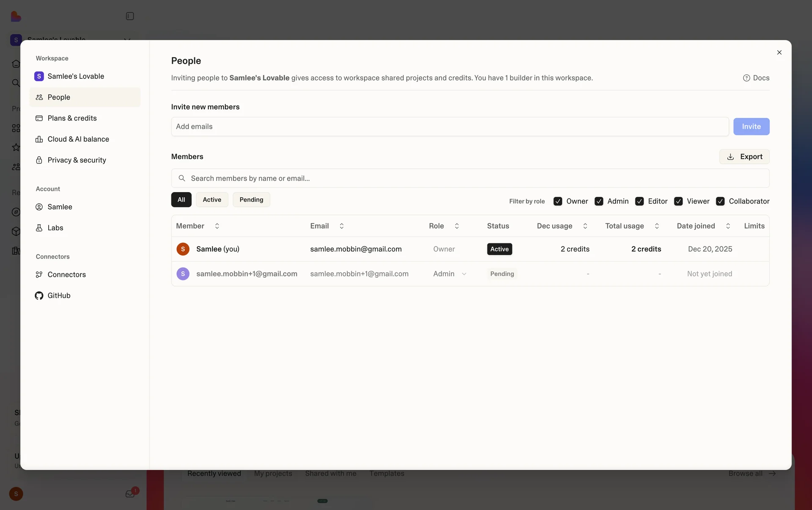Toggle the Collaborator role filter checkbox
The width and height of the screenshot is (812, 510).
click(x=720, y=201)
